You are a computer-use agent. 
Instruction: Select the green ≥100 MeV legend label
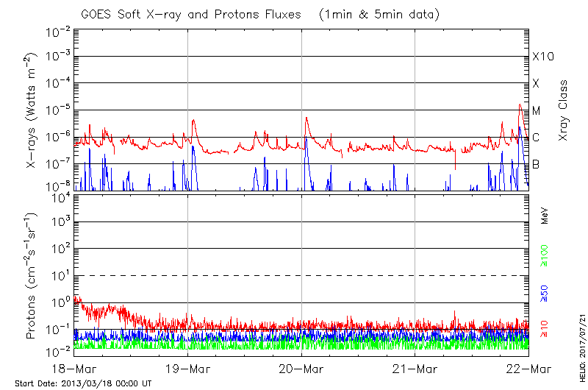click(x=545, y=255)
